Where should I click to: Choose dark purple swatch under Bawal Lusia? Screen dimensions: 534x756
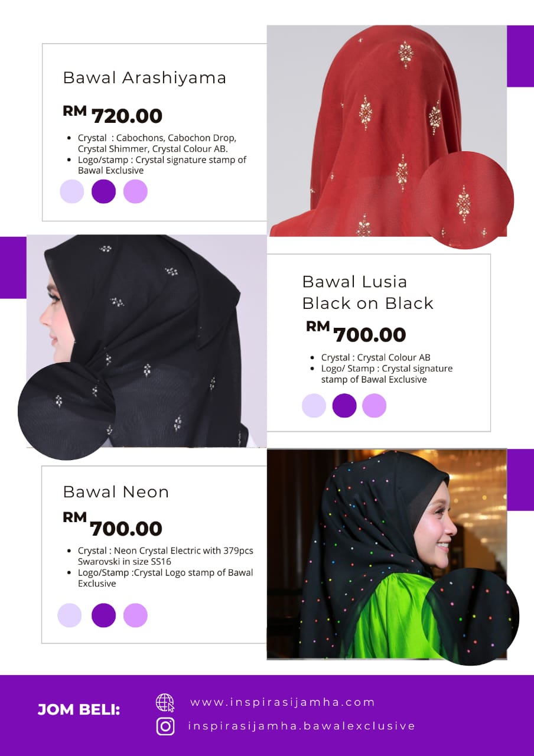(x=344, y=406)
